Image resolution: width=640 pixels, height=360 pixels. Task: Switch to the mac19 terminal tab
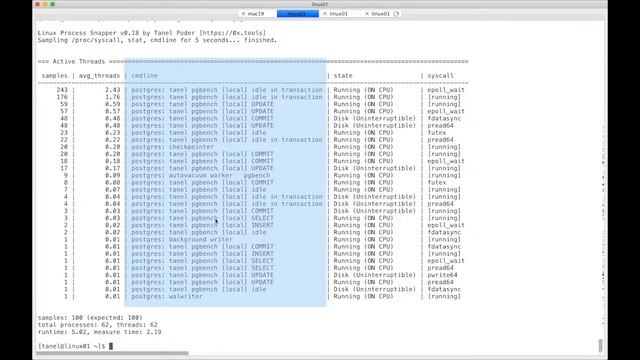click(x=256, y=14)
